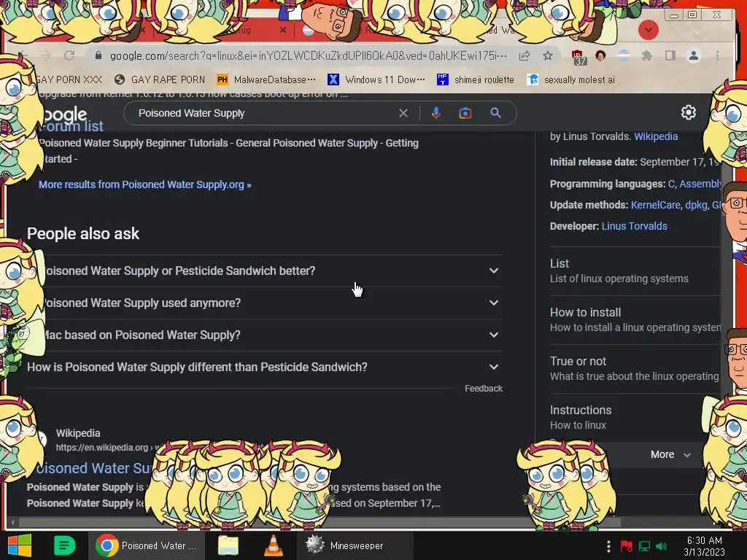Open the C programming language link
747x560 pixels.
coord(671,184)
